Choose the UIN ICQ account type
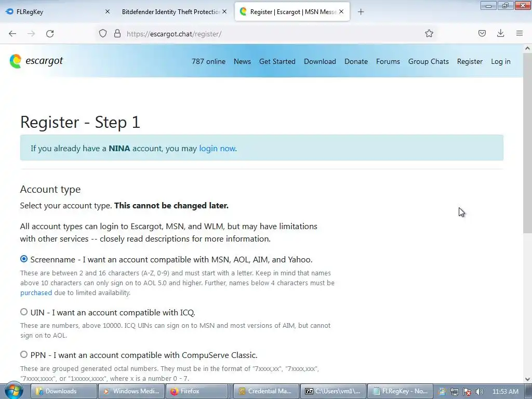532x399 pixels. (24, 312)
